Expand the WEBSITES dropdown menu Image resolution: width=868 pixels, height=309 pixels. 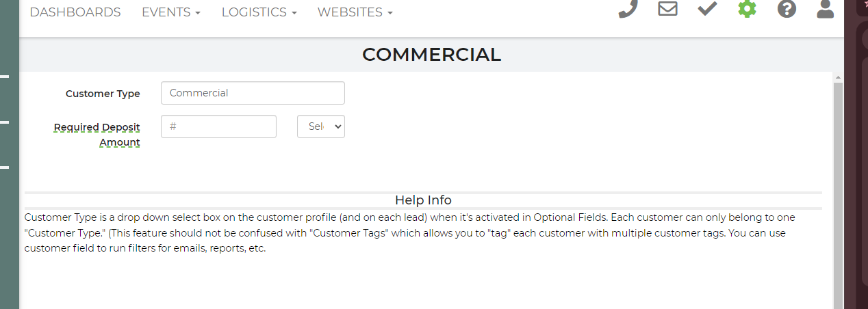point(355,12)
